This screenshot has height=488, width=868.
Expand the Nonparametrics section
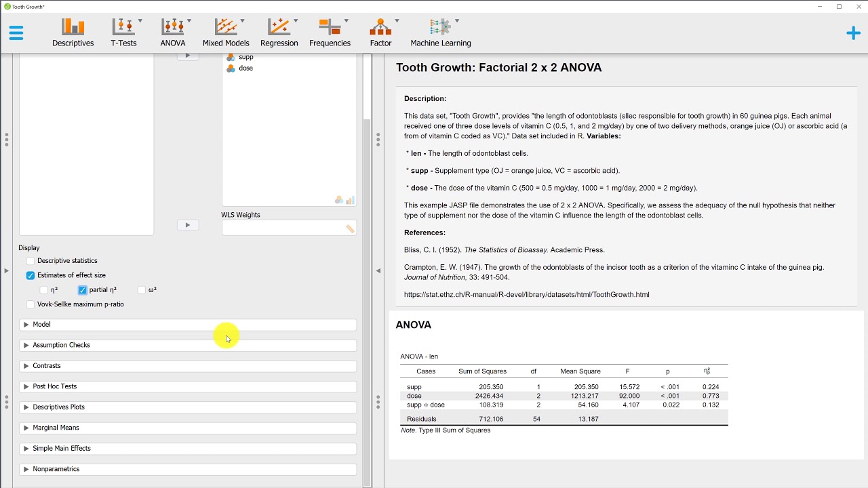[188, 469]
